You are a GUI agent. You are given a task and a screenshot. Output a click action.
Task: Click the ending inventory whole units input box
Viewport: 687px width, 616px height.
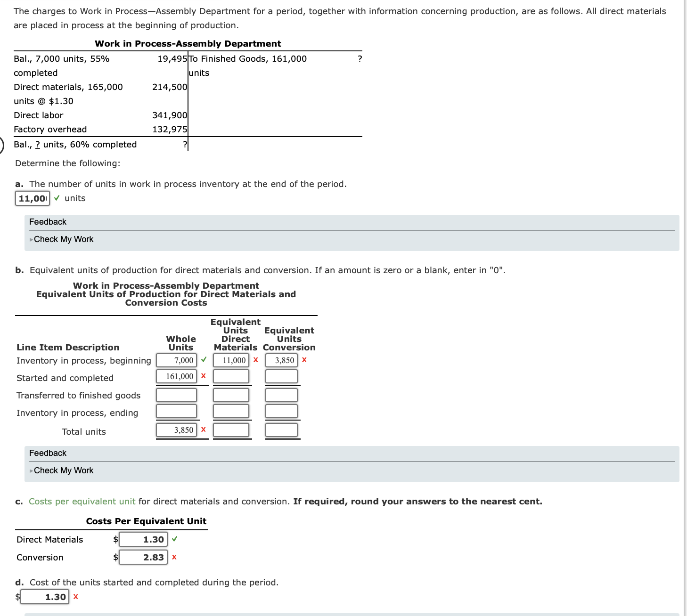[176, 411]
